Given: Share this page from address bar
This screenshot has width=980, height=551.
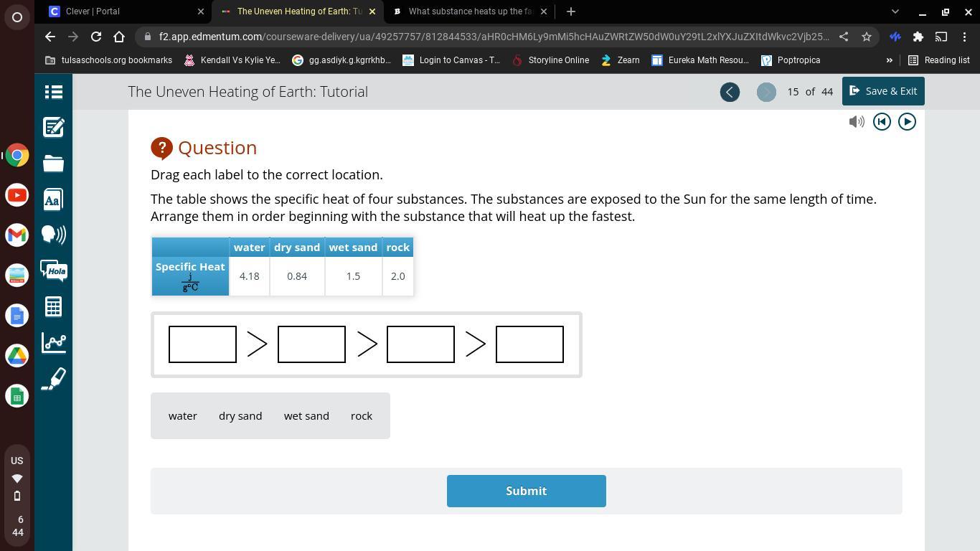Looking at the screenshot, I should pos(844,37).
